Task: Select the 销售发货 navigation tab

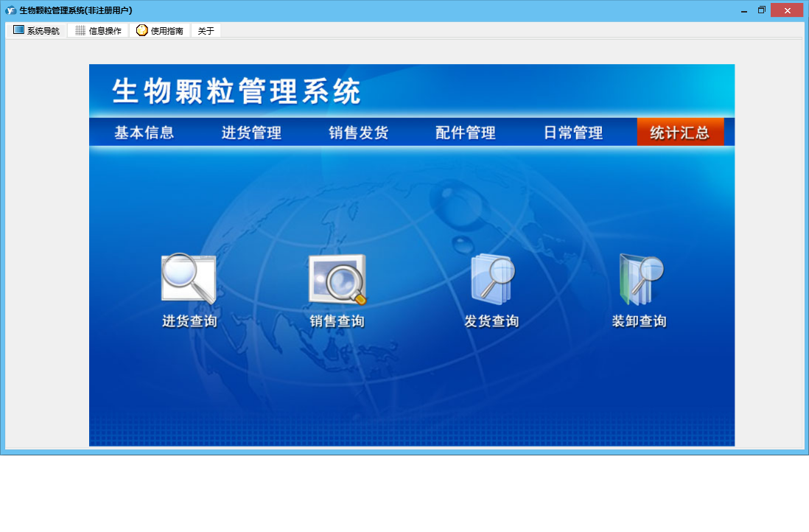Action: (x=359, y=133)
